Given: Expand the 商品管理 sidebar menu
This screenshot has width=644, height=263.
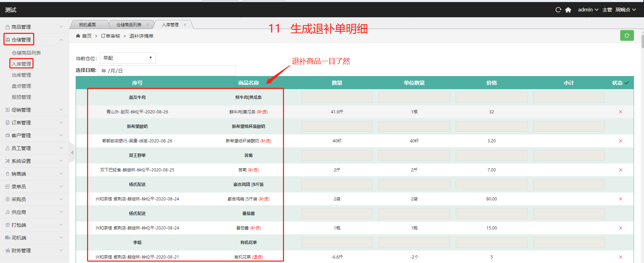Looking at the screenshot, I should [x=34, y=27].
